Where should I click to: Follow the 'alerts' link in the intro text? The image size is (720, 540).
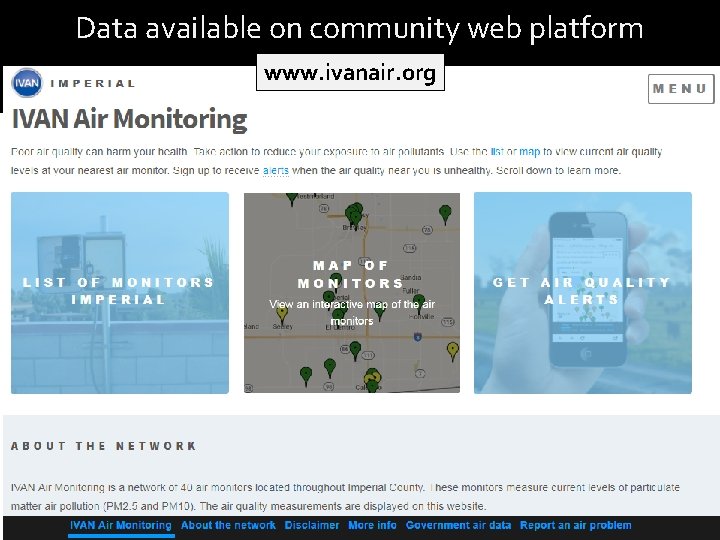[x=276, y=171]
